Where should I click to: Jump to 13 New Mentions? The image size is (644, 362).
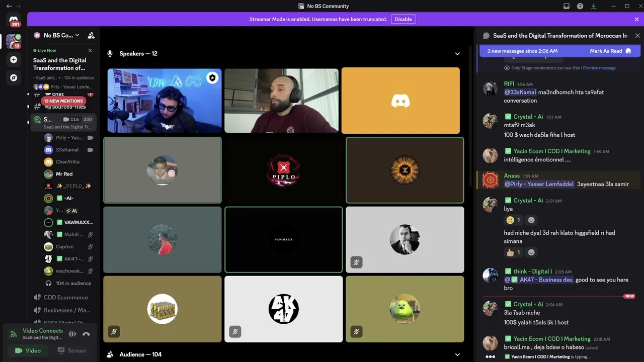point(63,101)
